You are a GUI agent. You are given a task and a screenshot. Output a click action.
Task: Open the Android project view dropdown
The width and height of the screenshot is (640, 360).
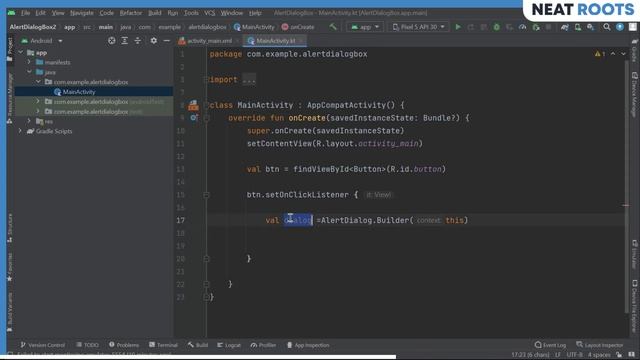[42, 41]
